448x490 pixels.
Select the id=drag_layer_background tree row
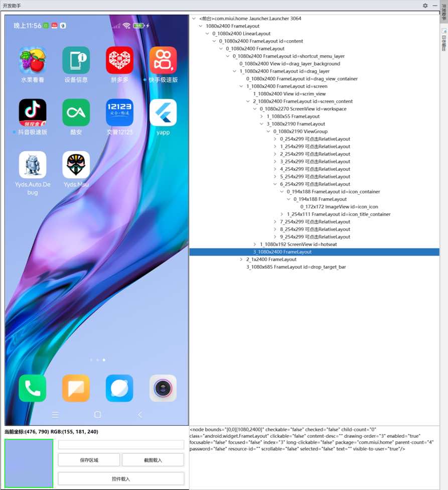click(289, 64)
